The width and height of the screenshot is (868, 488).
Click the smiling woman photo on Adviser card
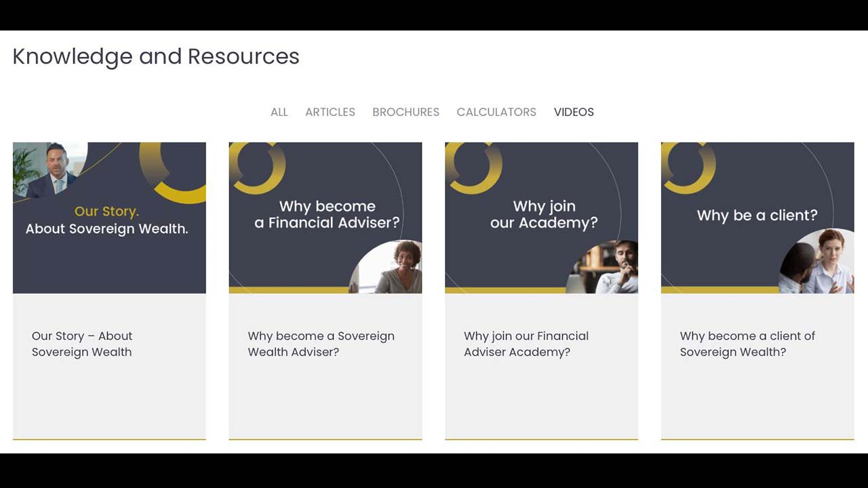pos(387,267)
